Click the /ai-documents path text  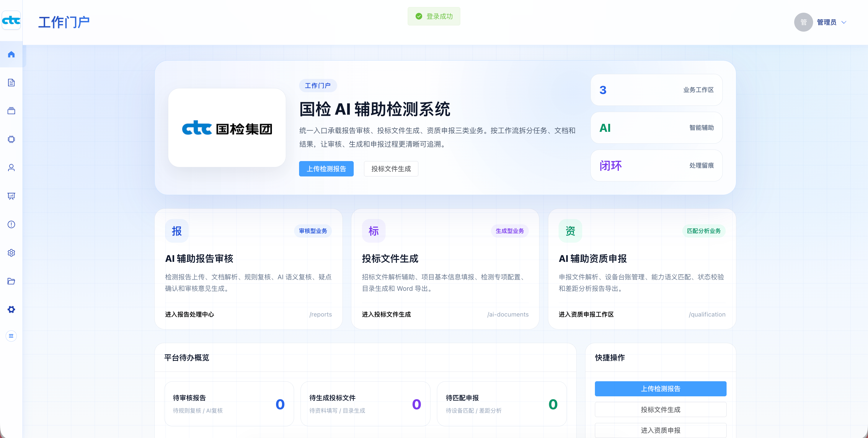point(508,314)
